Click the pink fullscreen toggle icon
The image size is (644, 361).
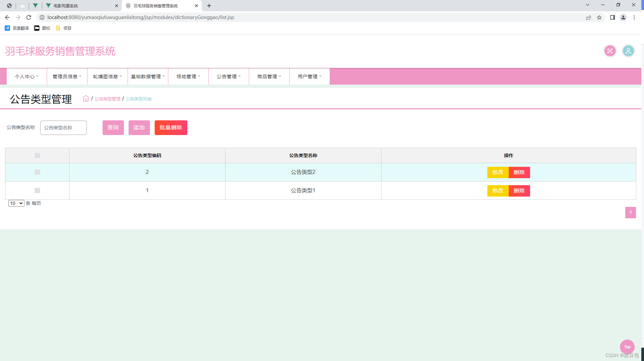[x=610, y=51]
